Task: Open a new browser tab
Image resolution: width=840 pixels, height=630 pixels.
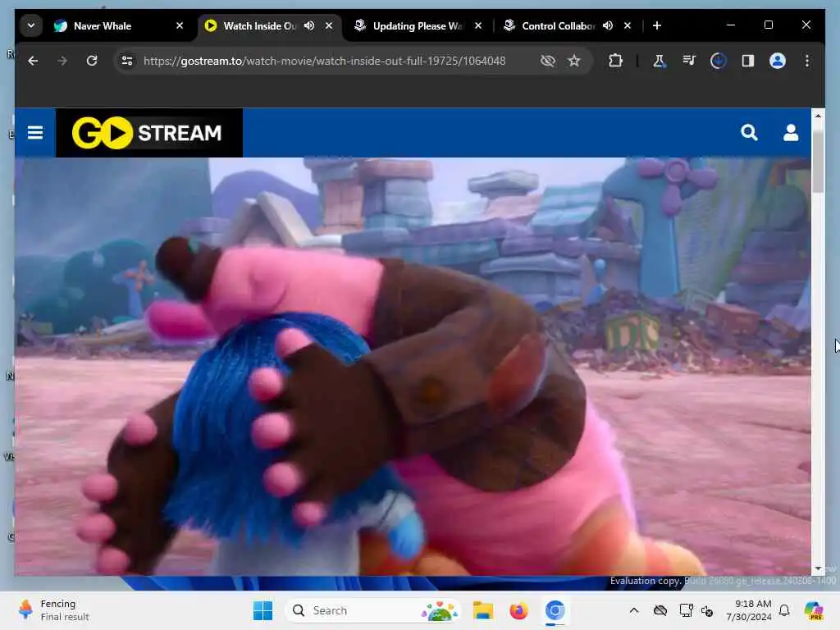Action: 657,25
